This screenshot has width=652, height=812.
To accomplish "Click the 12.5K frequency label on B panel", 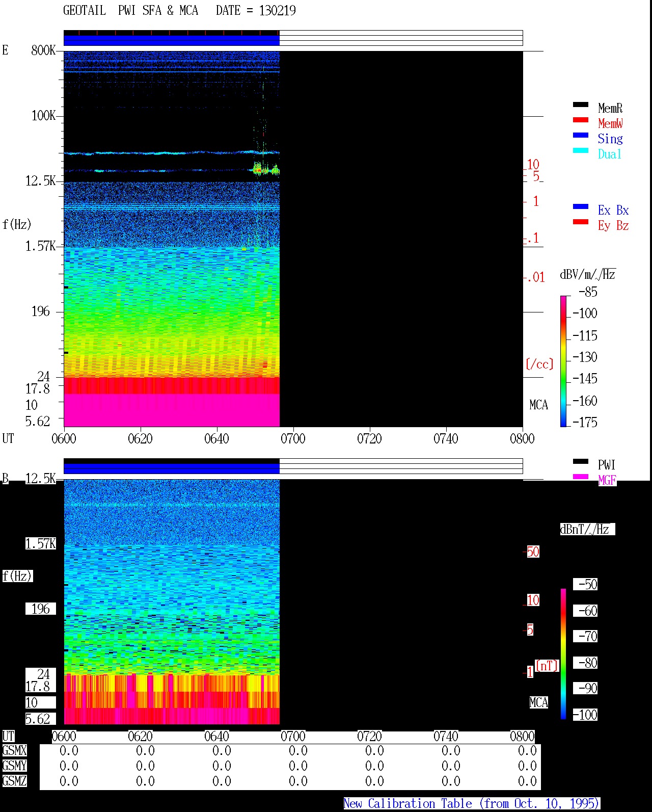I will click(x=41, y=478).
